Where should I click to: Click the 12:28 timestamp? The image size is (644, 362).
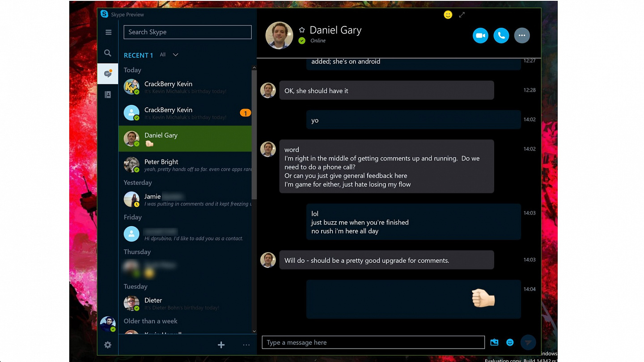(x=530, y=90)
